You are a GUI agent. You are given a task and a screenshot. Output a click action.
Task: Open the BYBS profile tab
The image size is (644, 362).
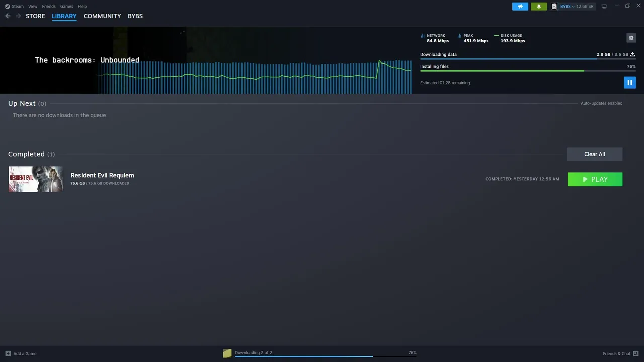(x=135, y=16)
